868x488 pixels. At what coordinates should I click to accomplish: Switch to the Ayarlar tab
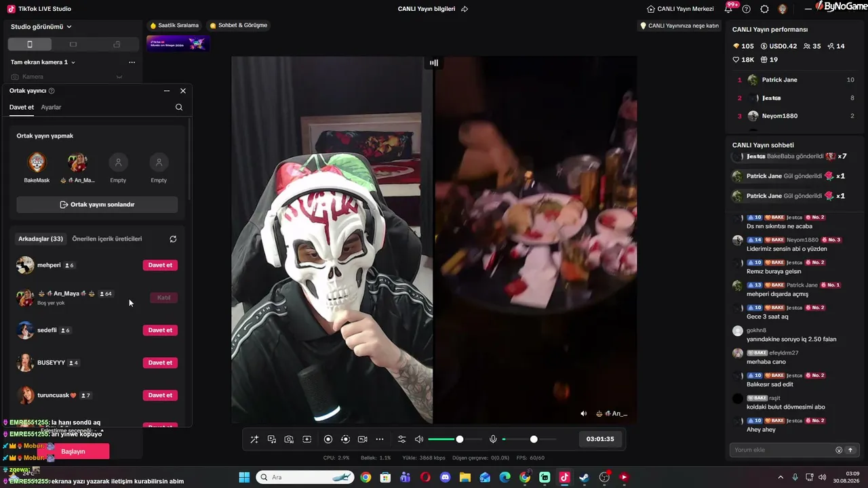pos(51,107)
